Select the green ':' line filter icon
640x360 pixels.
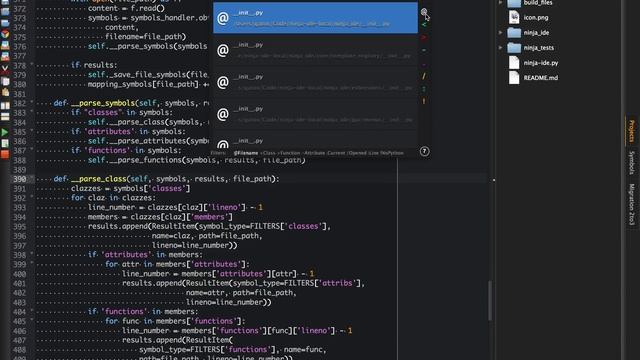pyautogui.click(x=424, y=89)
